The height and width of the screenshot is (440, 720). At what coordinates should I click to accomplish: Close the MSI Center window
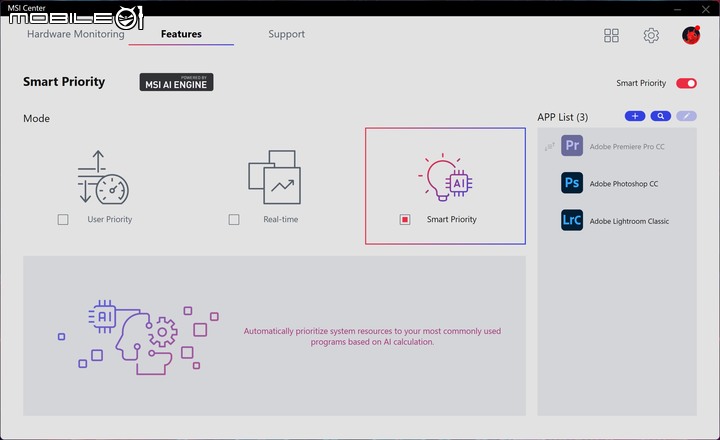(705, 9)
